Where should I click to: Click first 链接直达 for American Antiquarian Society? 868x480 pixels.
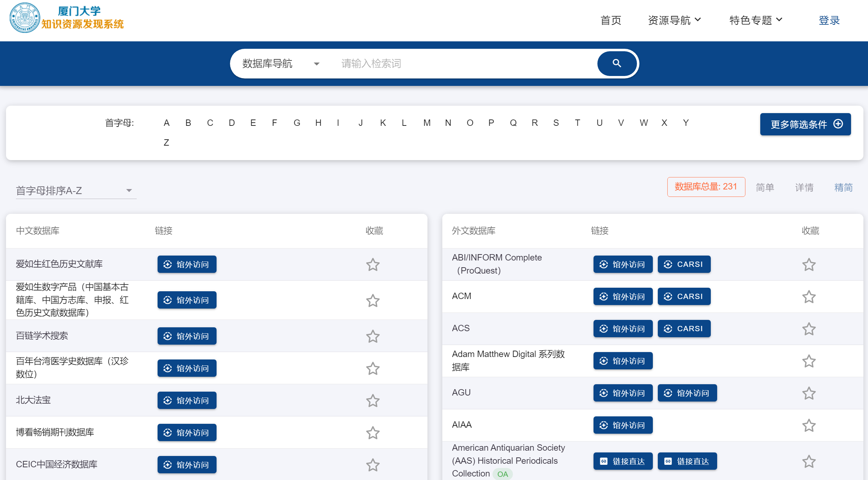tap(622, 461)
